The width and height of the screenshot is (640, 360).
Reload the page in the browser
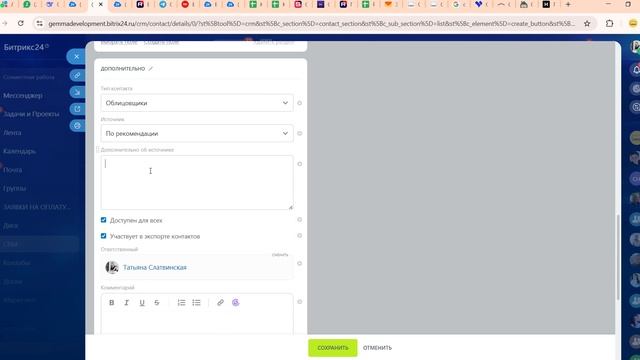click(21, 24)
